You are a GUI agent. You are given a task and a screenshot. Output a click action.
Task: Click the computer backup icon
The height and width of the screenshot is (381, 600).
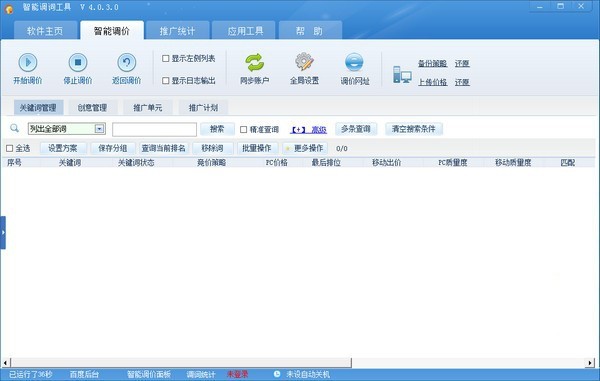pyautogui.click(x=402, y=74)
